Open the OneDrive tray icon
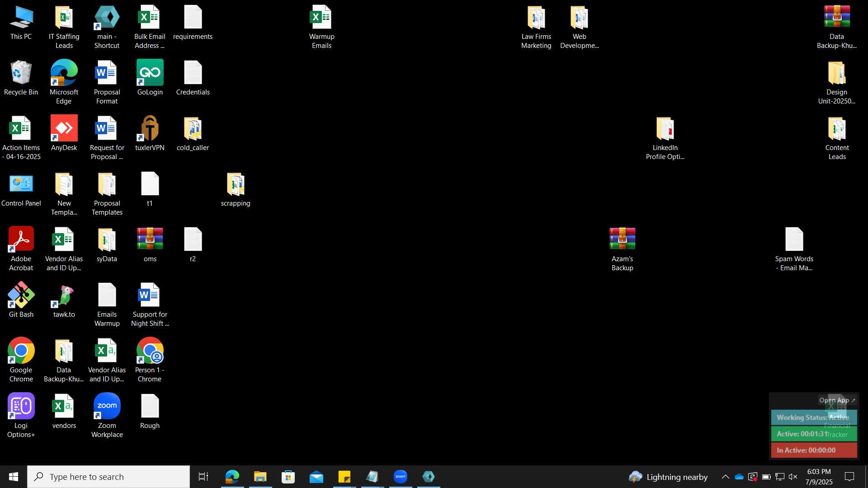This screenshot has width=868, height=488. [x=739, y=477]
